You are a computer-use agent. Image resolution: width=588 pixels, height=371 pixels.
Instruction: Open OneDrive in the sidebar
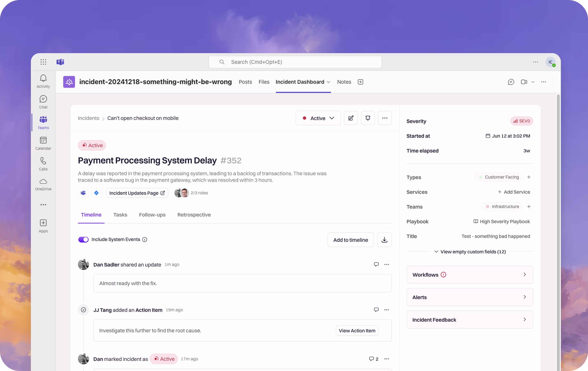click(43, 184)
